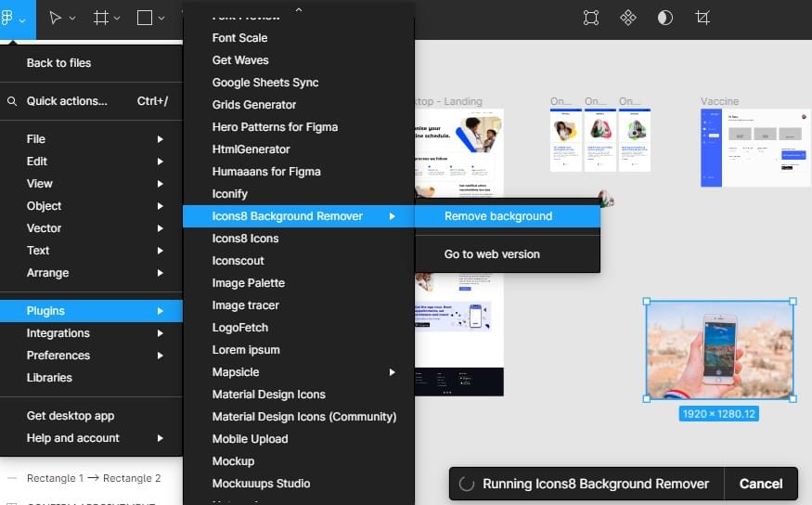Select the Move tool arrow
The image size is (812, 505).
click(55, 18)
